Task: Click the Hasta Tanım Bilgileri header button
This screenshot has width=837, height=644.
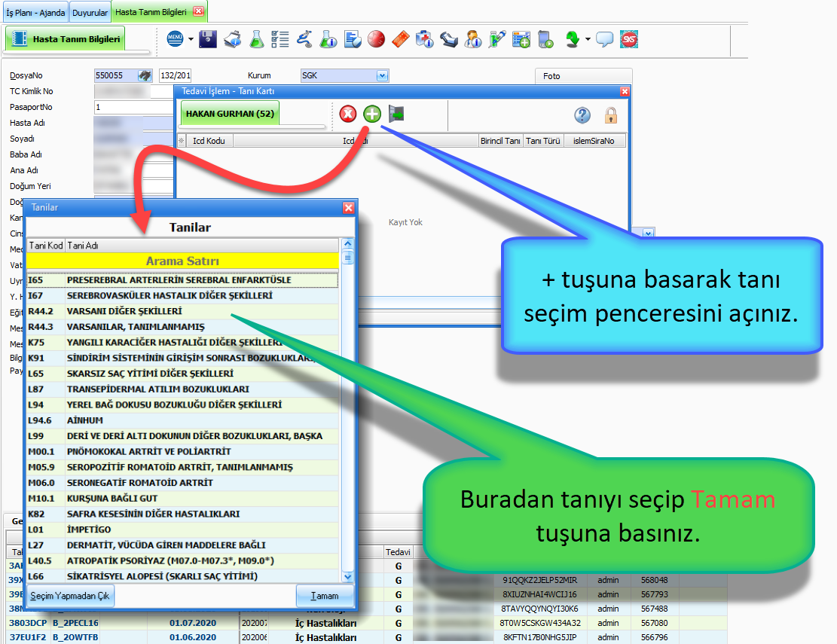Action: (x=65, y=39)
